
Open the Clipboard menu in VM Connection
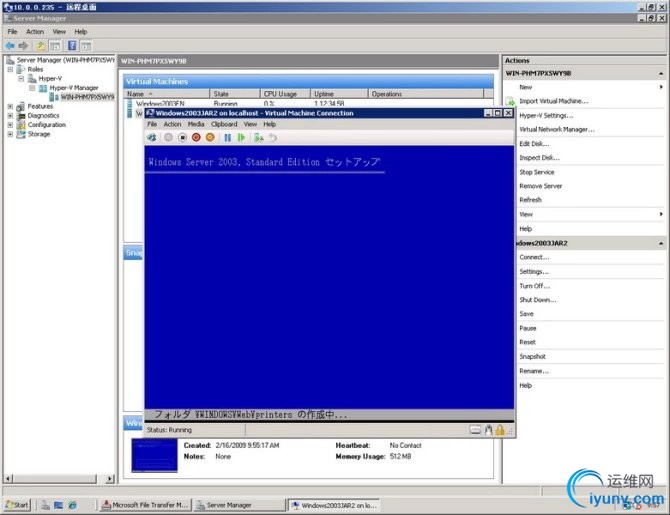(x=224, y=124)
